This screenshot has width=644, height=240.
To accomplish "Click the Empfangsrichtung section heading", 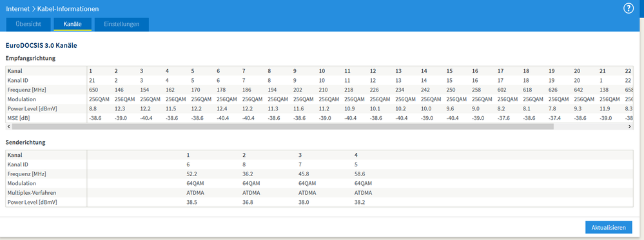I will (30, 58).
